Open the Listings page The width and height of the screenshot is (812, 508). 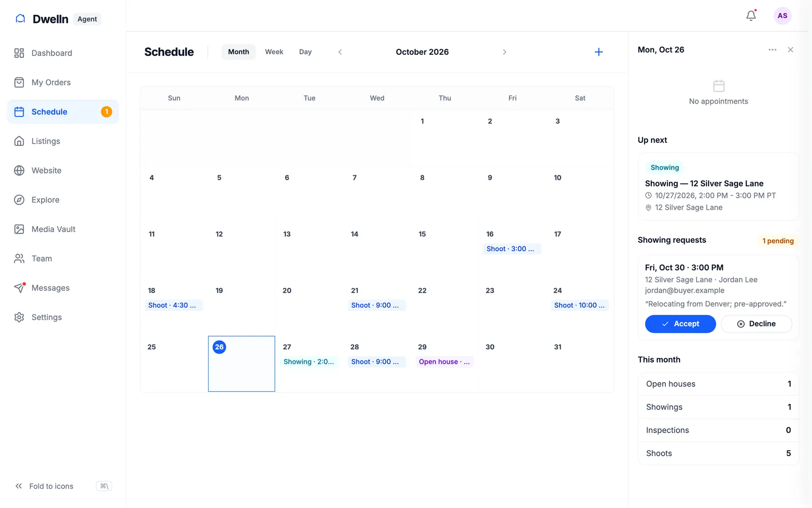pos(63,141)
